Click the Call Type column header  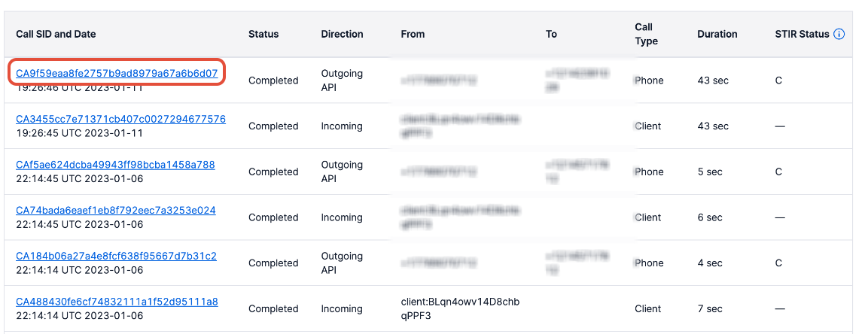click(647, 35)
